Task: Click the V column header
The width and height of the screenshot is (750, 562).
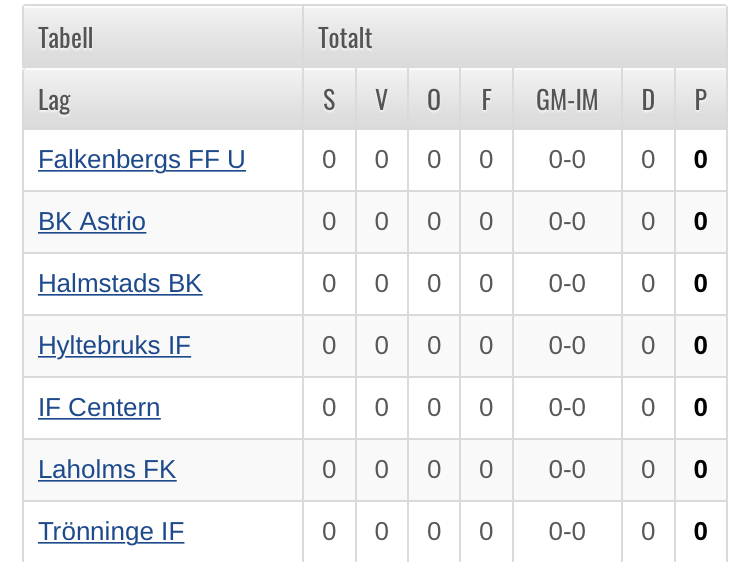Action: (x=381, y=100)
